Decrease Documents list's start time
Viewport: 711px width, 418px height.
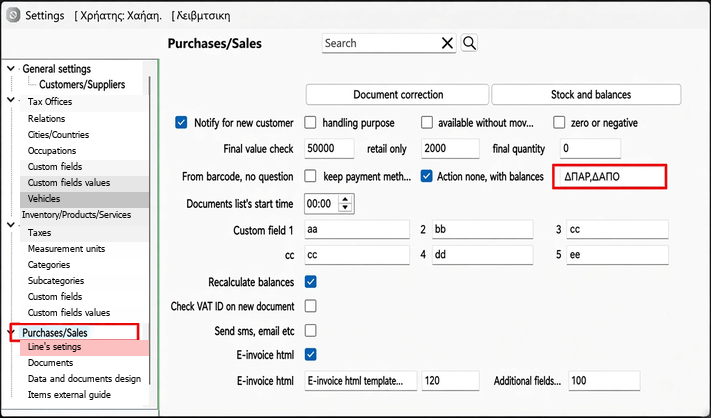point(346,208)
